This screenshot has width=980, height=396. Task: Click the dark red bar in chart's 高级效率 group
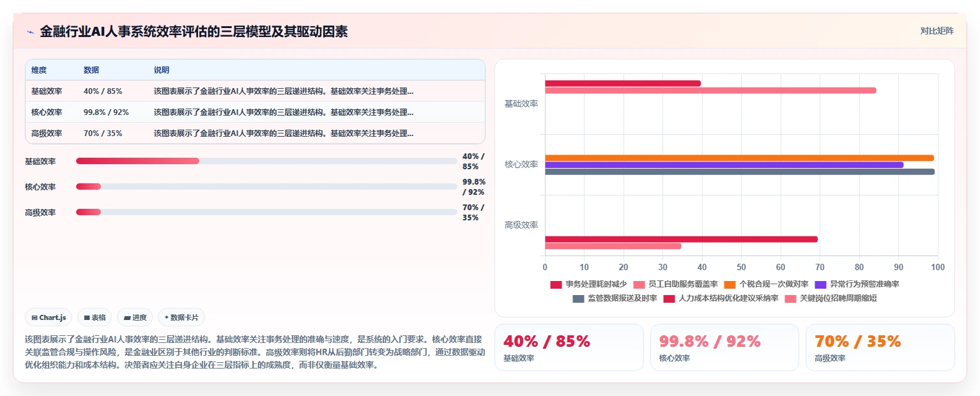point(681,240)
